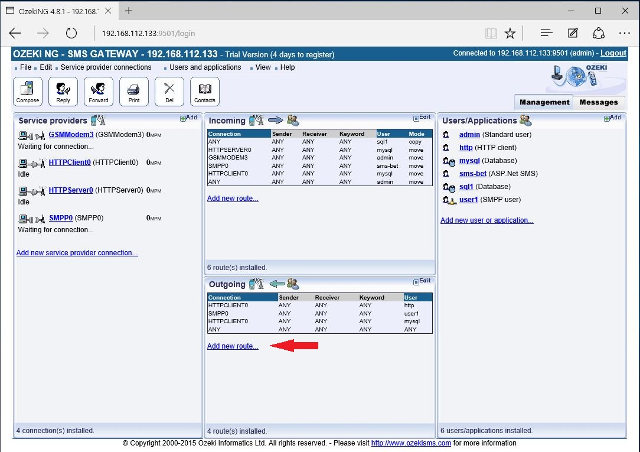Open the user1 SMPP user link

pos(468,200)
